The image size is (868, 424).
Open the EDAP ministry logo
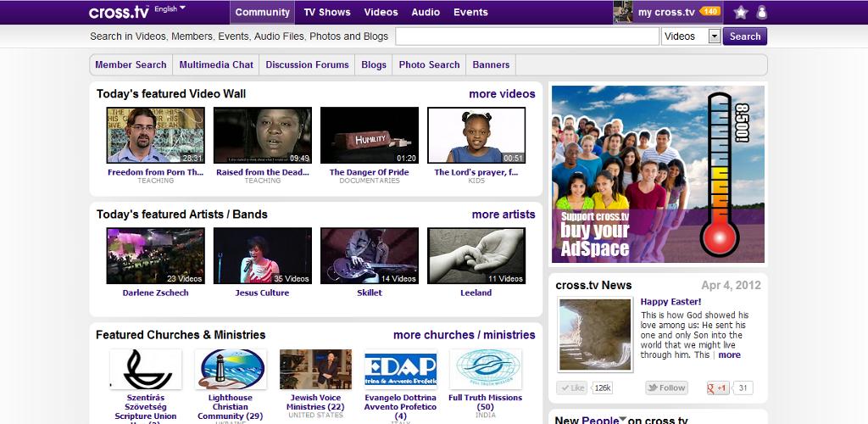coord(401,369)
